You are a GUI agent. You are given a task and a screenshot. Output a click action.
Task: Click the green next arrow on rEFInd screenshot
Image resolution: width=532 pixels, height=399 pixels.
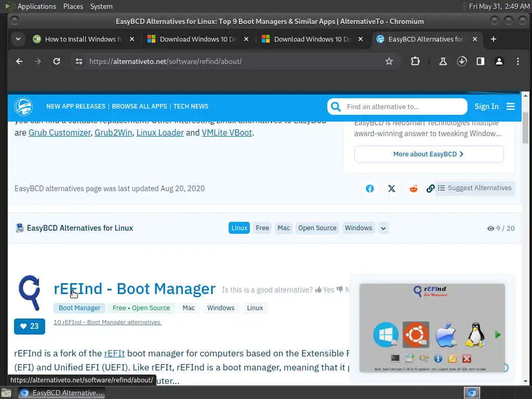pyautogui.click(x=498, y=335)
